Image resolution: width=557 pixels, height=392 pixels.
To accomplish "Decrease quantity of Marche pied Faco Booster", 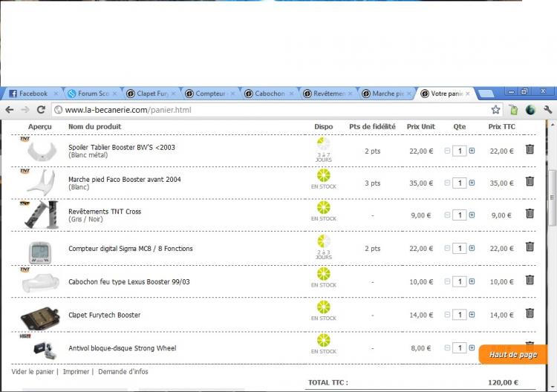I will [x=447, y=183].
